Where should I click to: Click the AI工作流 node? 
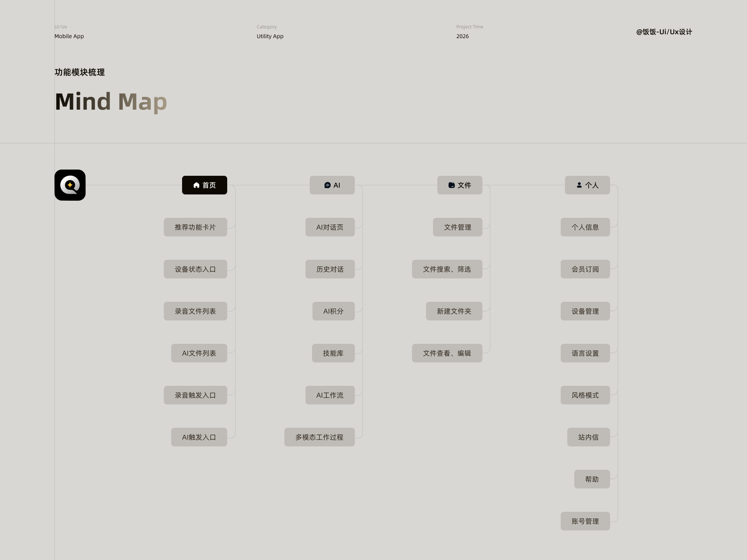[x=330, y=395]
